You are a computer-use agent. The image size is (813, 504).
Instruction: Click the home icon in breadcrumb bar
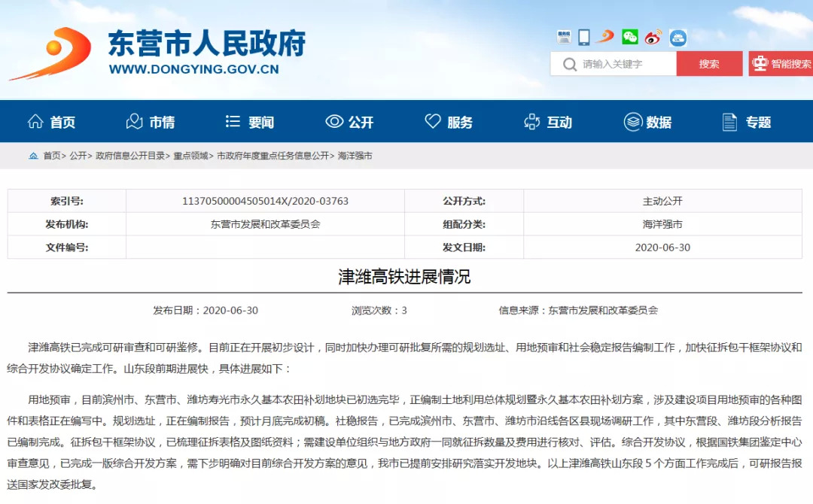click(x=33, y=156)
